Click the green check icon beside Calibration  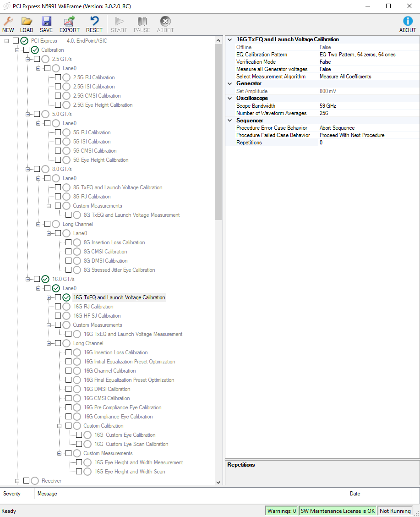point(35,50)
